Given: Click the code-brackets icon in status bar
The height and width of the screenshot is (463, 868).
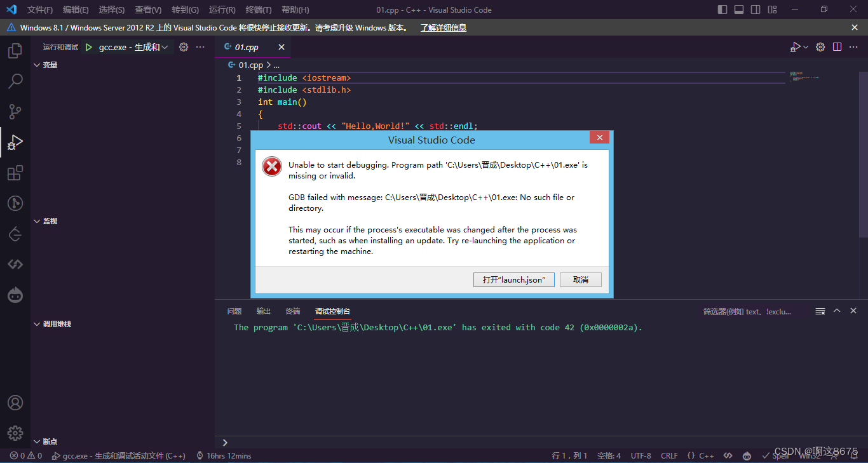Looking at the screenshot, I should coord(728,455).
